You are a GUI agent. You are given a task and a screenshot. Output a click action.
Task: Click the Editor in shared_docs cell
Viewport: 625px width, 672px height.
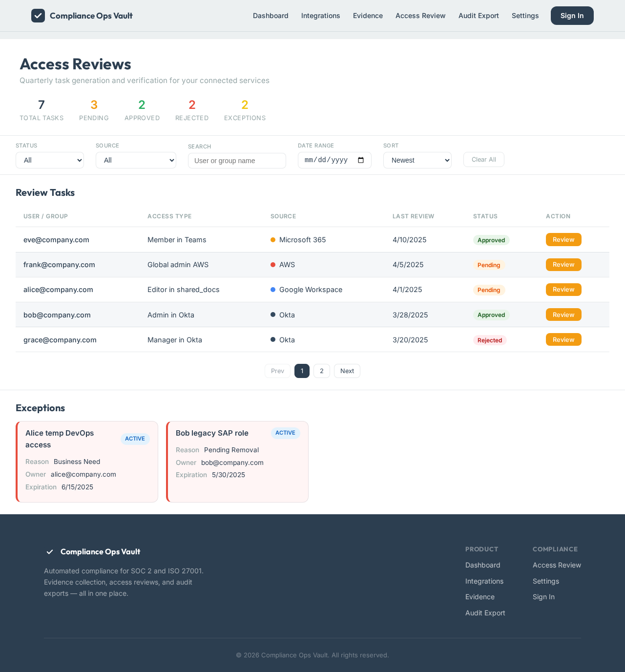[184, 290]
